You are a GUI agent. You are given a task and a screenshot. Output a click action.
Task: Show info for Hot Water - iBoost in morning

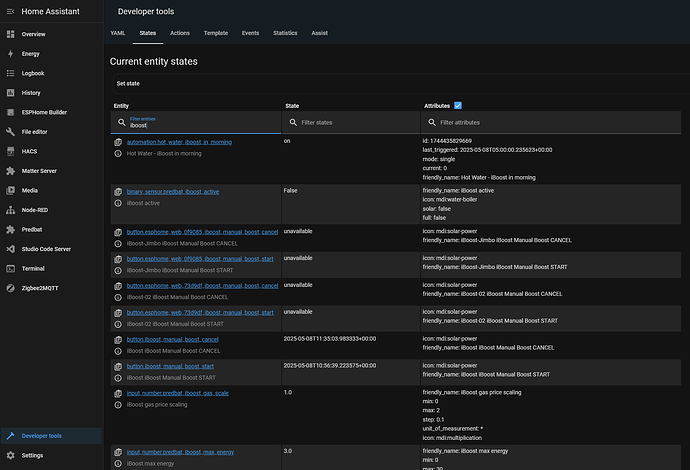[118, 154]
